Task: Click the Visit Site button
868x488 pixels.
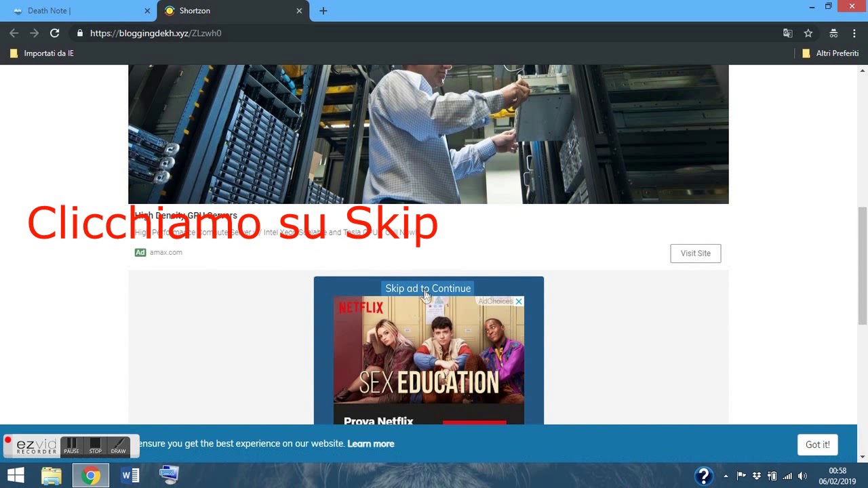Action: tap(696, 253)
